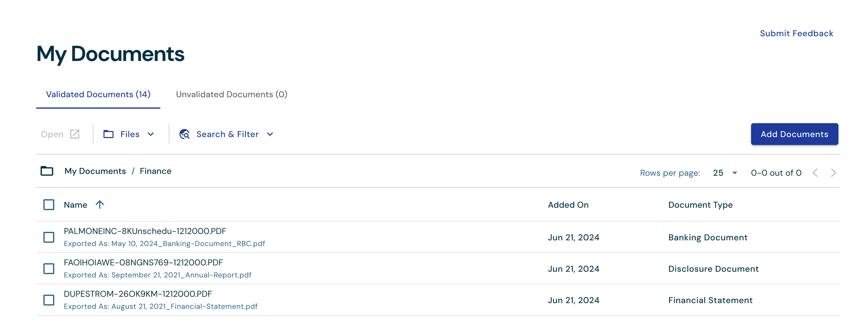The height and width of the screenshot is (336, 868).
Task: Click the Name sort ascending arrow
Action: pyautogui.click(x=100, y=204)
